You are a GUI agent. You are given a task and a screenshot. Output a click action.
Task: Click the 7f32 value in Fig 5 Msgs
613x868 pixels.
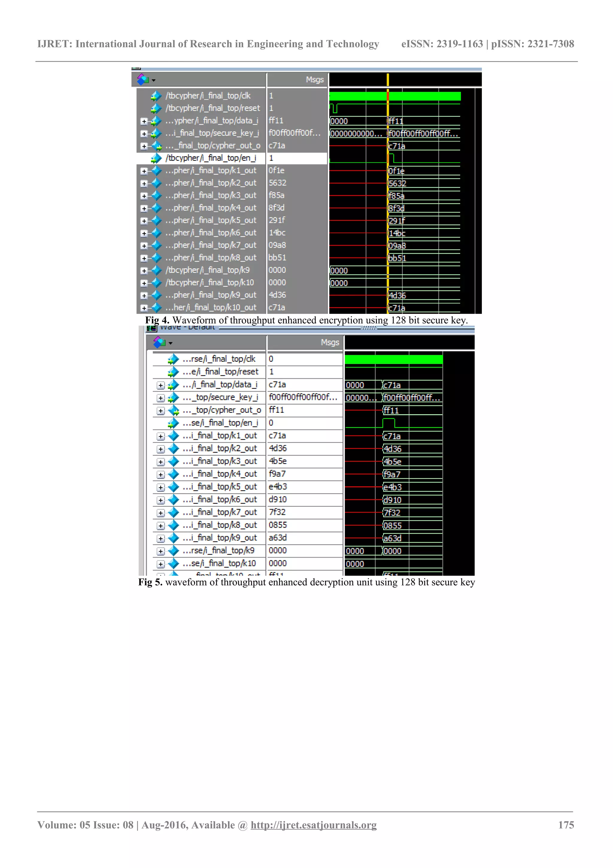coord(277,512)
